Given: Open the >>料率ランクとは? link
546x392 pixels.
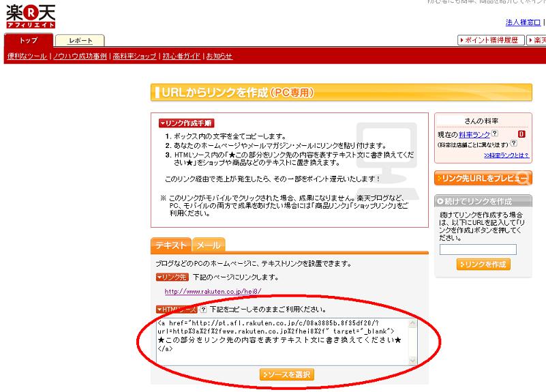Looking at the screenshot, I should pyautogui.click(x=506, y=155).
